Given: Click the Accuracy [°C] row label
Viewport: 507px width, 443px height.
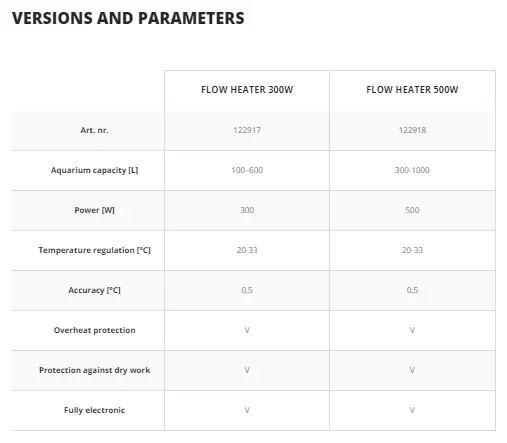Looking at the screenshot, I should click(94, 290).
